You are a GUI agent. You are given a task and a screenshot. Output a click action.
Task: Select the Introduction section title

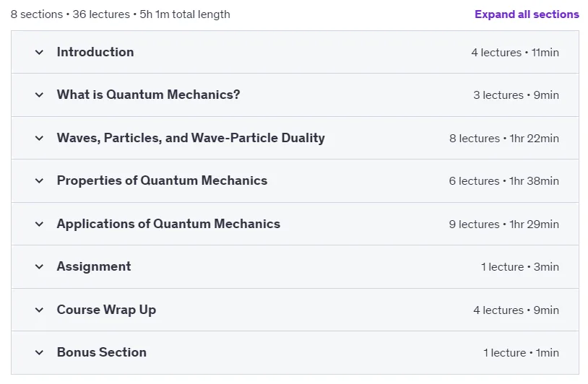pyautogui.click(x=95, y=52)
